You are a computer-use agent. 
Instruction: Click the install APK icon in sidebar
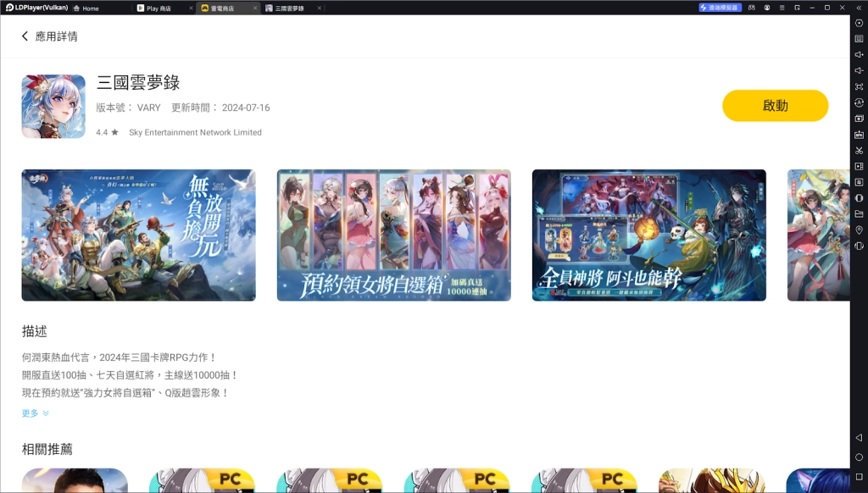pyautogui.click(x=859, y=135)
